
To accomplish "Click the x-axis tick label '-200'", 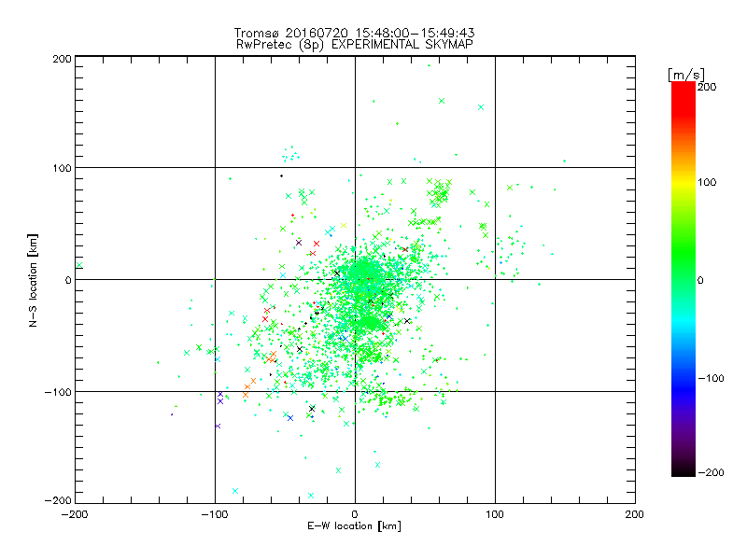I will (76, 514).
